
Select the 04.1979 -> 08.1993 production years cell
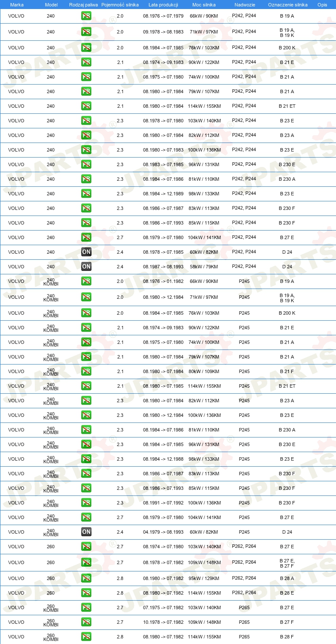163,532
